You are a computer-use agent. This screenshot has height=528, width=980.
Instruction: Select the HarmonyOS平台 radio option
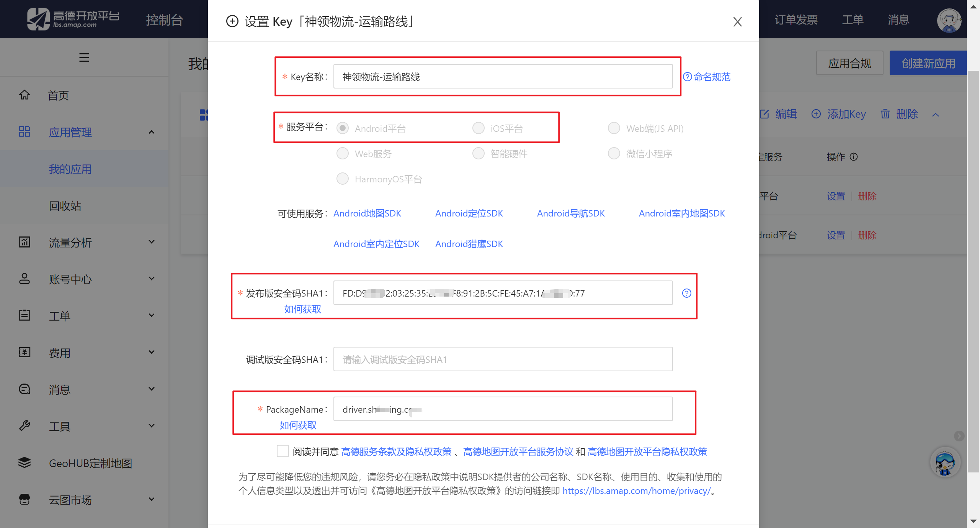pyautogui.click(x=342, y=179)
